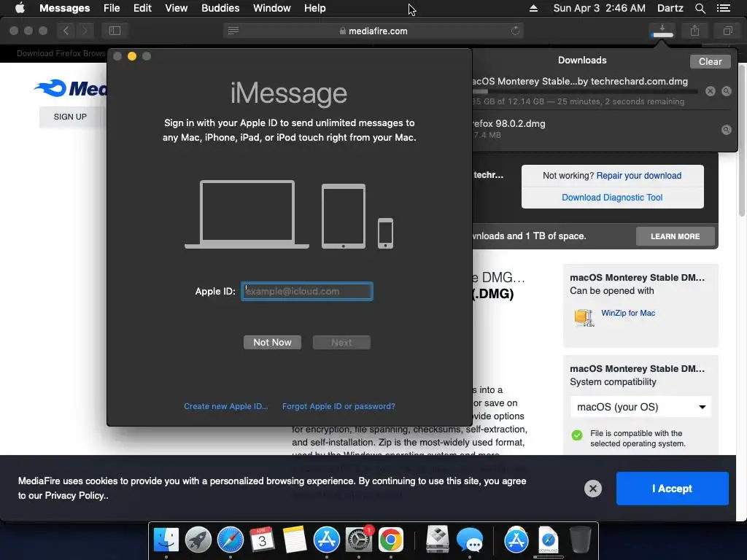Open the Messages menu in menu bar
Image resolution: width=747 pixels, height=560 pixels.
point(64,8)
